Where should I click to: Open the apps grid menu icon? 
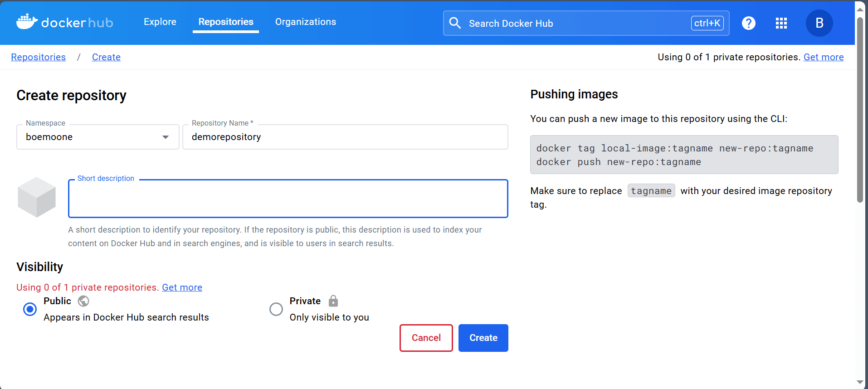coord(781,23)
